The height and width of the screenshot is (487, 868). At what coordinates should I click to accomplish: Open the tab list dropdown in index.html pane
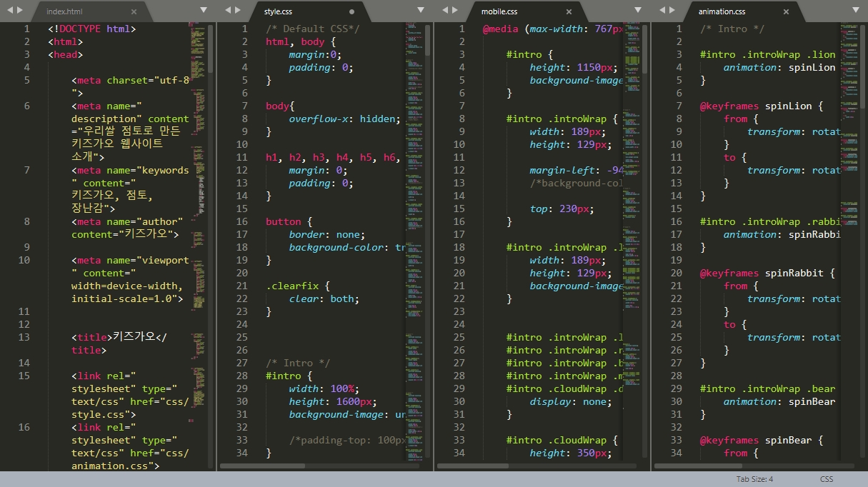pos(204,10)
